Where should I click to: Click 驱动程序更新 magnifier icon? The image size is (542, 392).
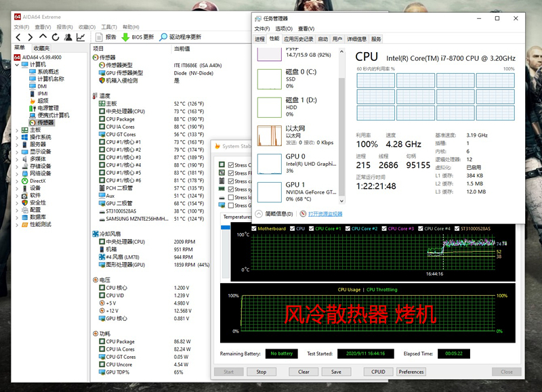163,37
